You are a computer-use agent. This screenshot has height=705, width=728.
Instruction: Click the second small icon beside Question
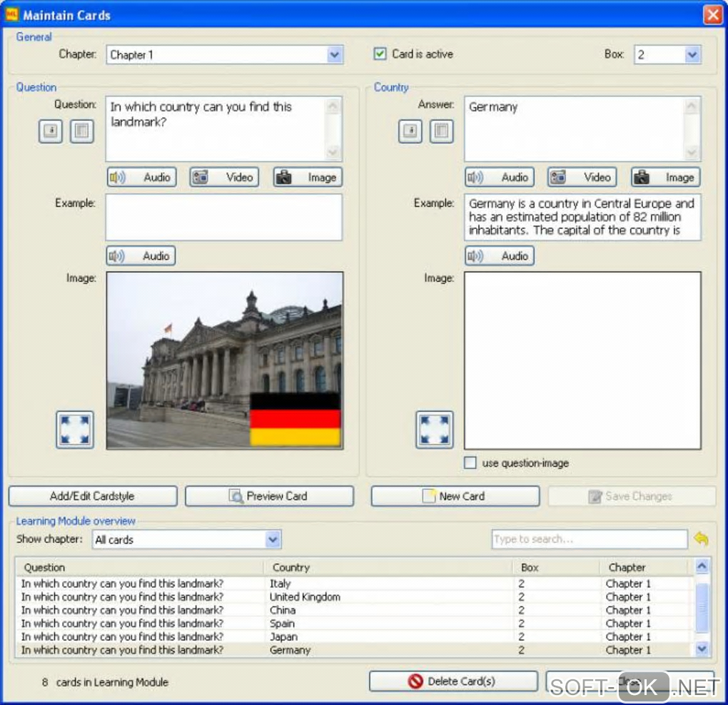click(82, 131)
